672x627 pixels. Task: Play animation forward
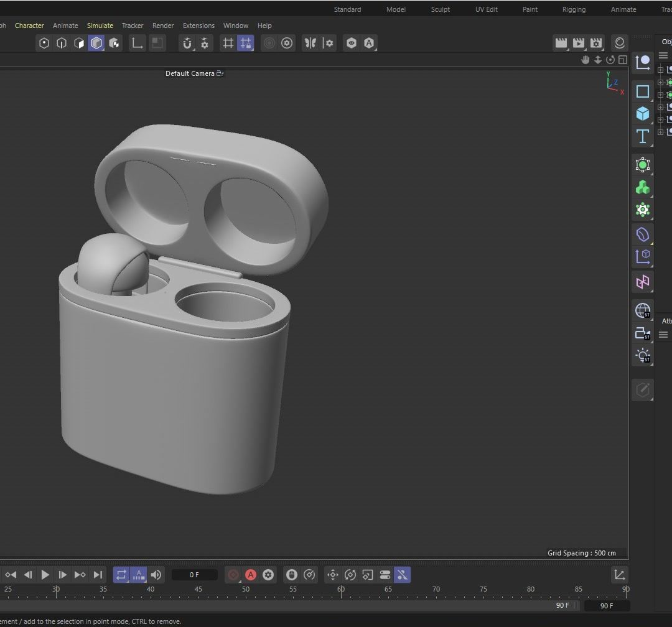pyautogui.click(x=45, y=575)
